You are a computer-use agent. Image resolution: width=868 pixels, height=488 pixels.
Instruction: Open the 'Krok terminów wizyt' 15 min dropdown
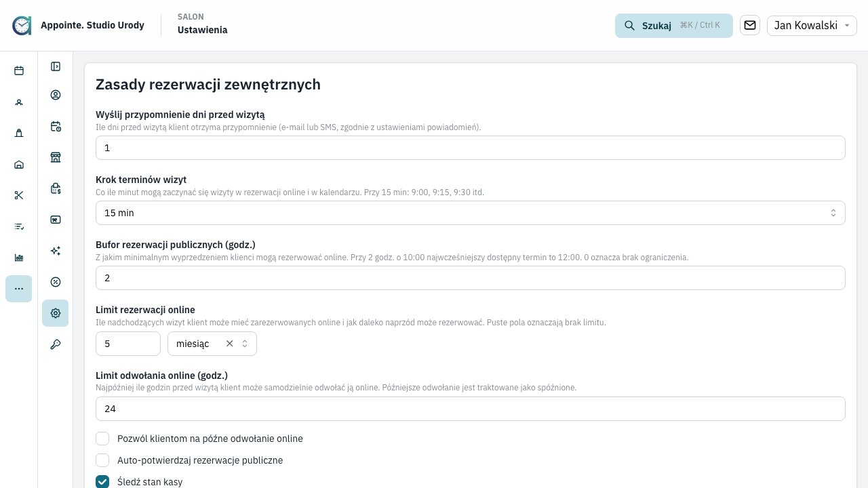pyautogui.click(x=471, y=213)
